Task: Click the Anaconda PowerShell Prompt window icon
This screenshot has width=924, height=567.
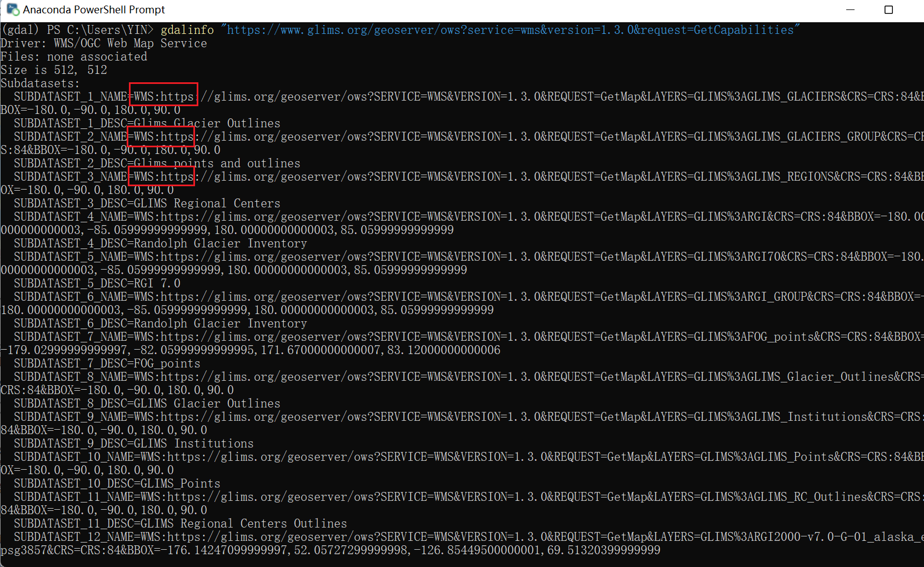Action: pyautogui.click(x=11, y=9)
